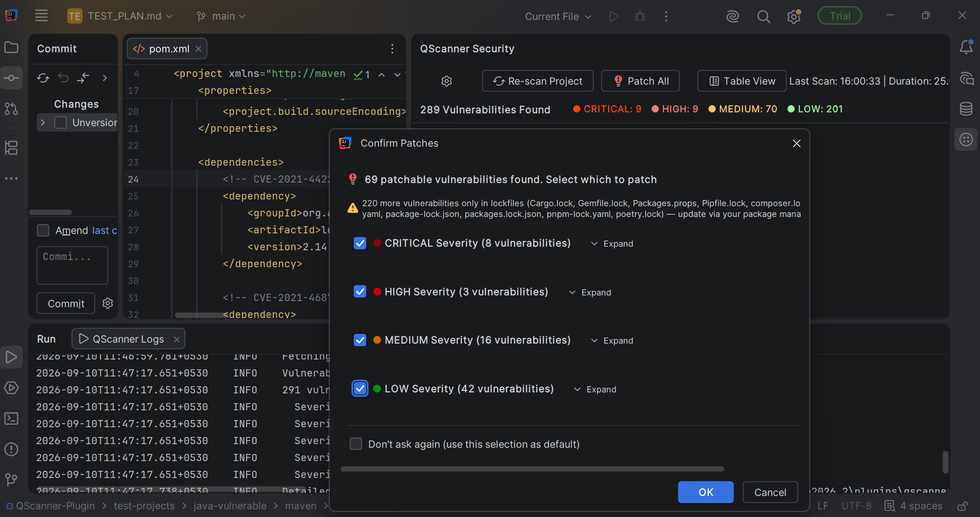The height and width of the screenshot is (517, 980).
Task: Open the Commit tool window in the left sidebar
Action: point(11,78)
